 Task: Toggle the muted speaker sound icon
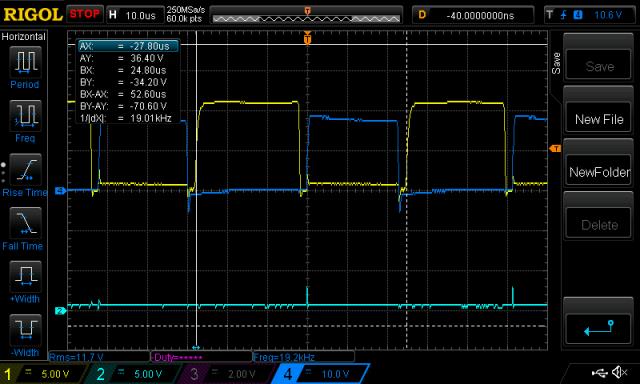620,372
